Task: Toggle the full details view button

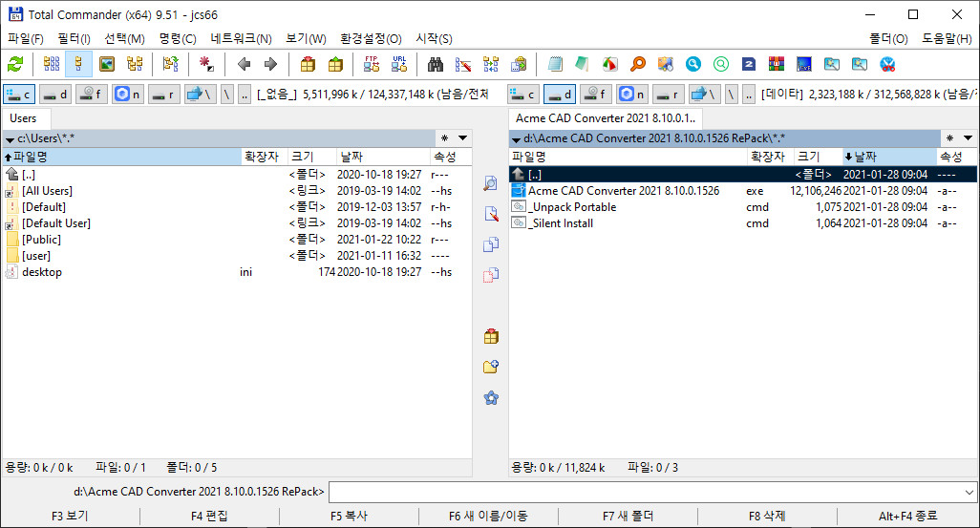Action: pos(78,64)
